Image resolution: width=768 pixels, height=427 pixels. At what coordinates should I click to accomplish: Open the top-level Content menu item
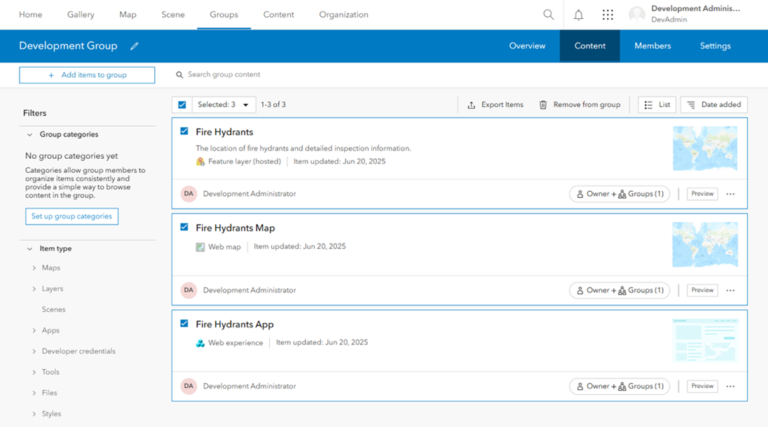[279, 15]
